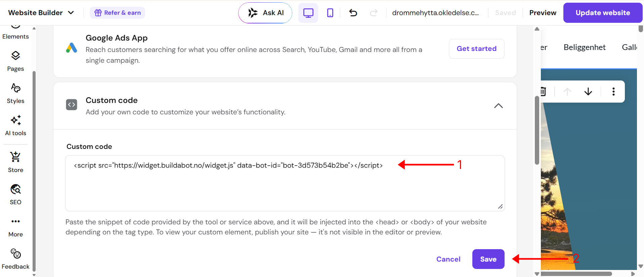Open AI tools in sidebar
Viewport: 644px width, 277px height.
[15, 126]
